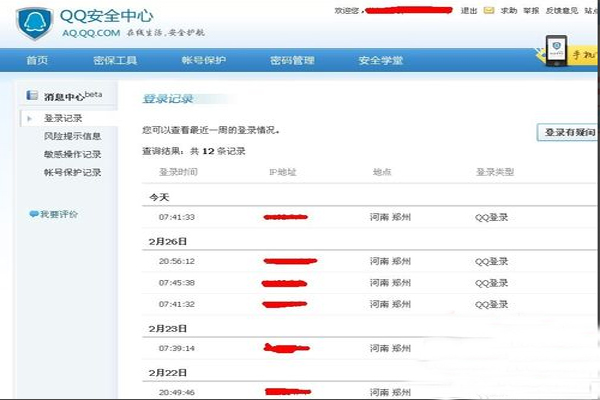Click the 登录有疑问 button
Viewport: 600px width, 400px height.
pyautogui.click(x=568, y=132)
